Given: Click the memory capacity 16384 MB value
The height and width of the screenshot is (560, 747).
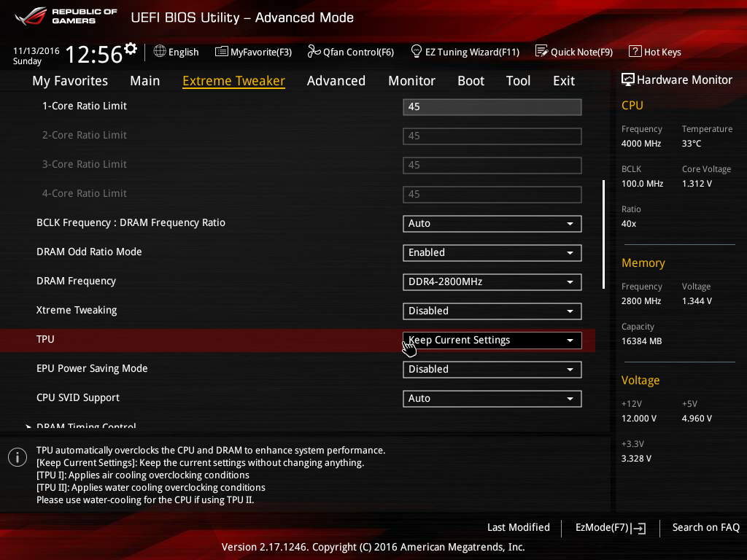Looking at the screenshot, I should [641, 341].
